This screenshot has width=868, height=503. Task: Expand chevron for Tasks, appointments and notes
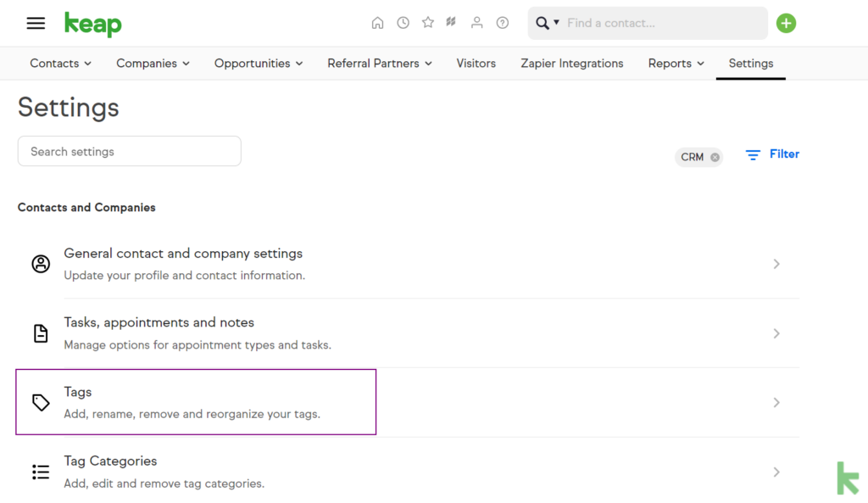tap(776, 333)
